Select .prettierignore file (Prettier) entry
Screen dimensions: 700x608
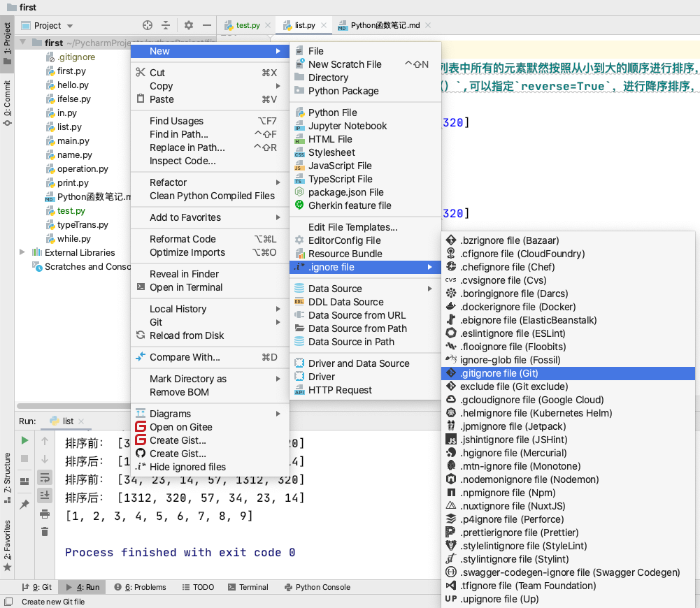coord(568,533)
